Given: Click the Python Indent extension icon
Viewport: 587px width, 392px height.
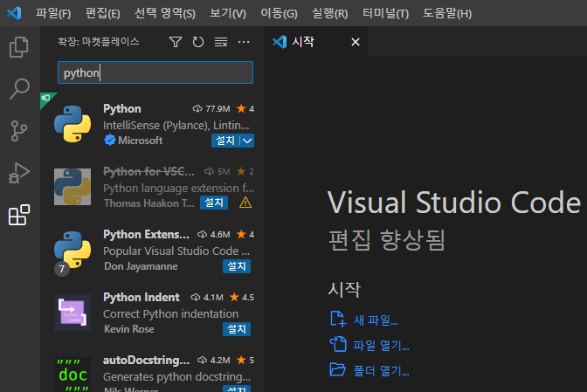Looking at the screenshot, I should coord(73,313).
